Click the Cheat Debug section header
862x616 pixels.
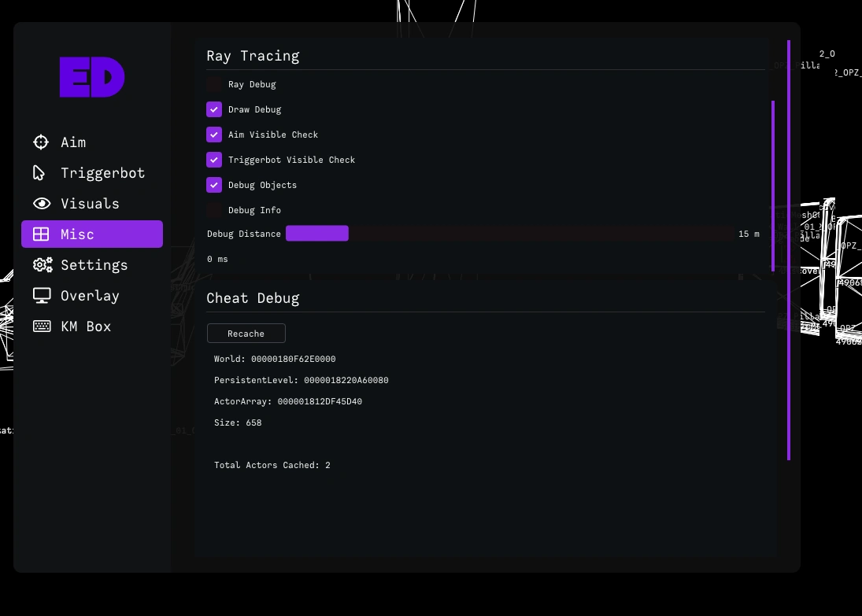tap(253, 298)
